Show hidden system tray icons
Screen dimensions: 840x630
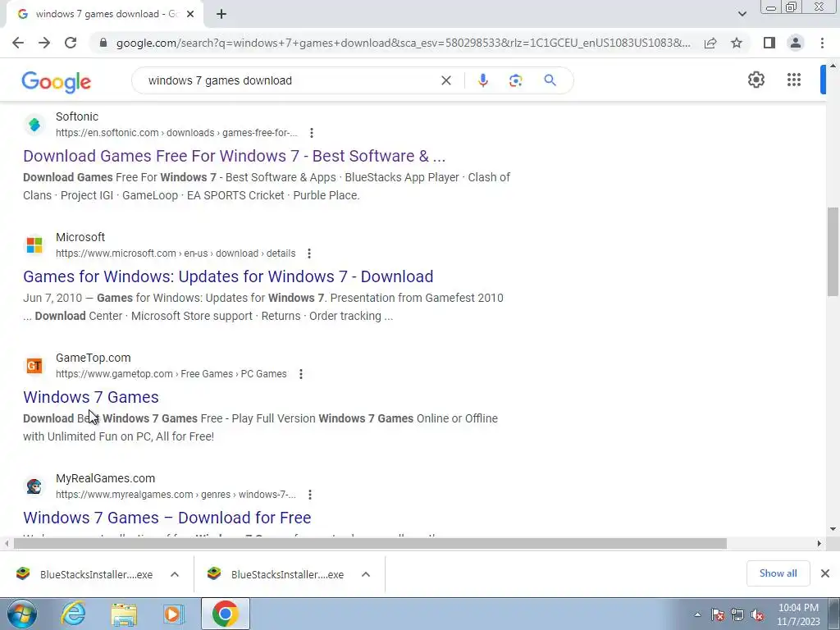coord(697,614)
